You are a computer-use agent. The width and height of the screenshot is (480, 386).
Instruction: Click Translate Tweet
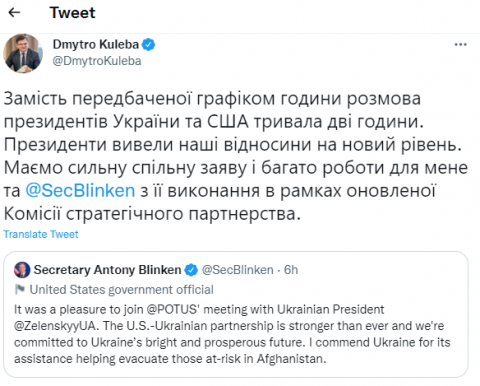41,234
